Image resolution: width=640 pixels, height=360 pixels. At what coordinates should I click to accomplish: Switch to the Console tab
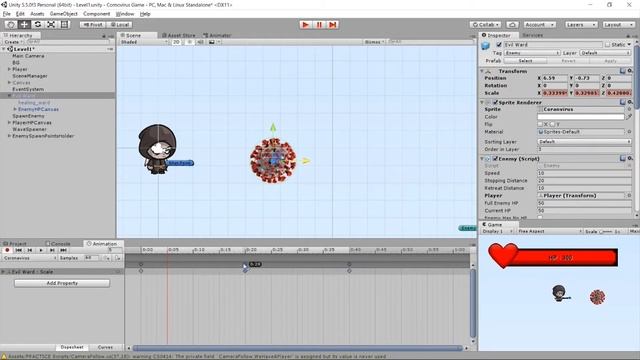point(58,244)
